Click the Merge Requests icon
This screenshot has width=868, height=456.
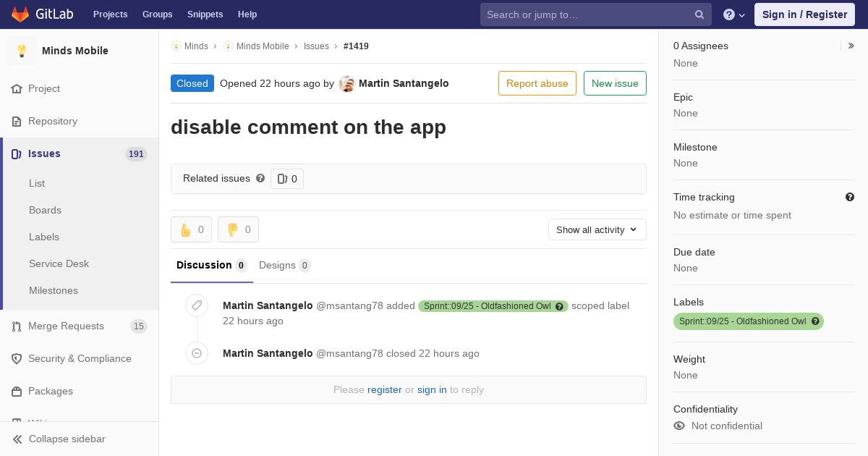[x=17, y=326]
